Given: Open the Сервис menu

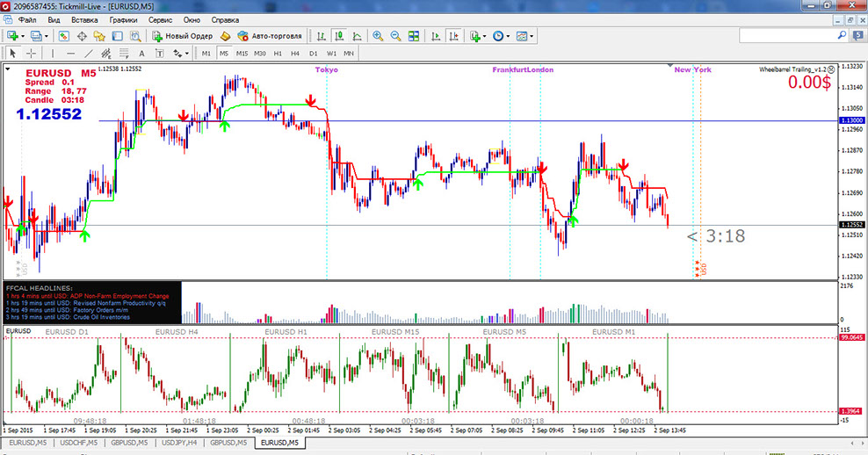Looking at the screenshot, I should (161, 19).
